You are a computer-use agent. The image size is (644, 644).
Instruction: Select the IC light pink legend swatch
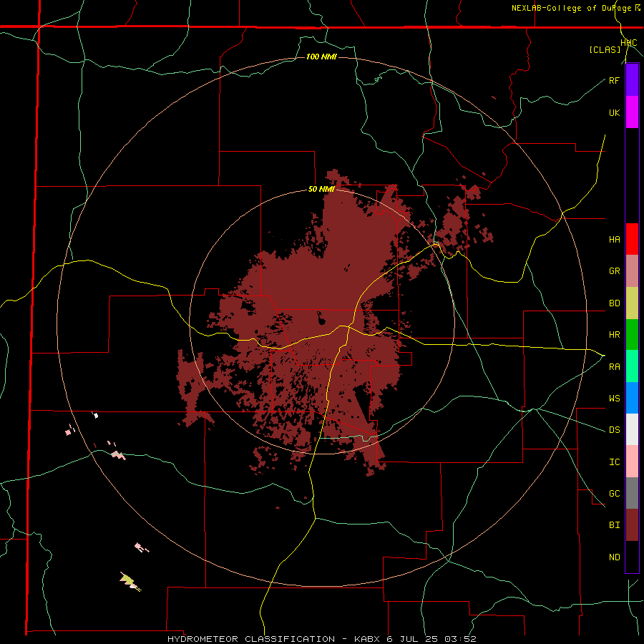pyautogui.click(x=632, y=462)
